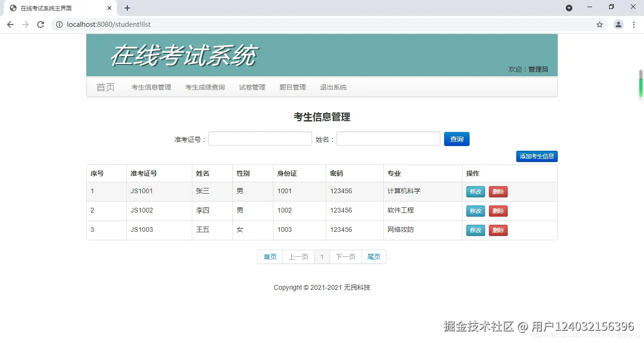644x343 pixels.
Task: Click the 考生信息管理 page heading
Action: (322, 117)
